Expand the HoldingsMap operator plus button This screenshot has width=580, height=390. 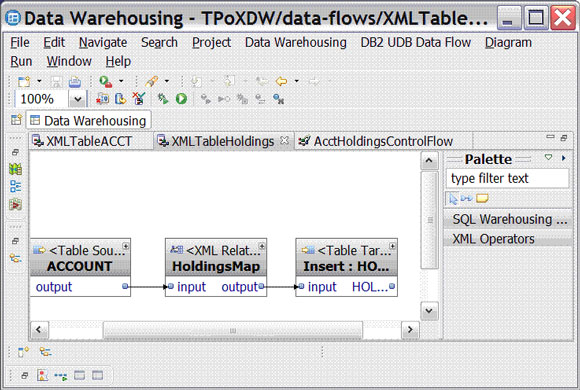point(262,246)
